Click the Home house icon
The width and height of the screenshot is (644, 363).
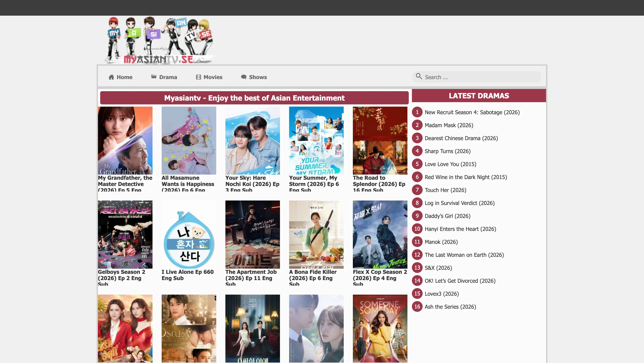[111, 77]
